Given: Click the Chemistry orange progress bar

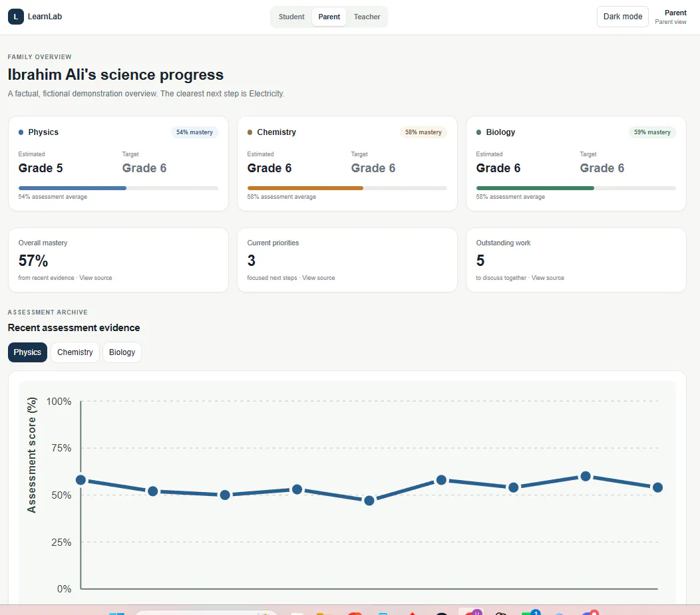Looking at the screenshot, I should (x=305, y=188).
